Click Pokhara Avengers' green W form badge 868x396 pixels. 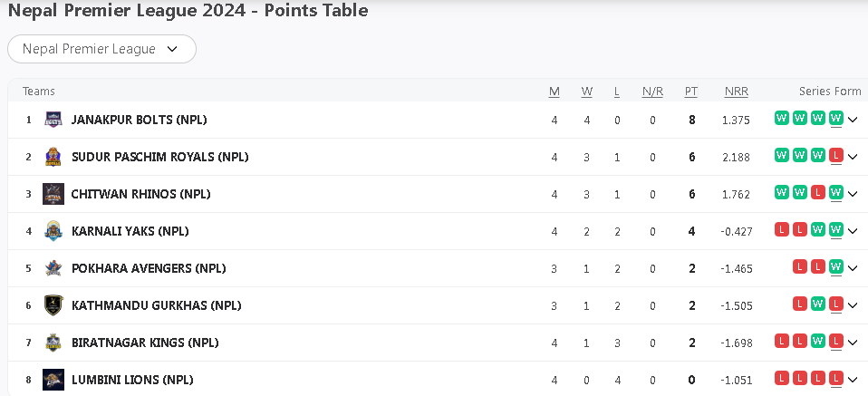836,266
